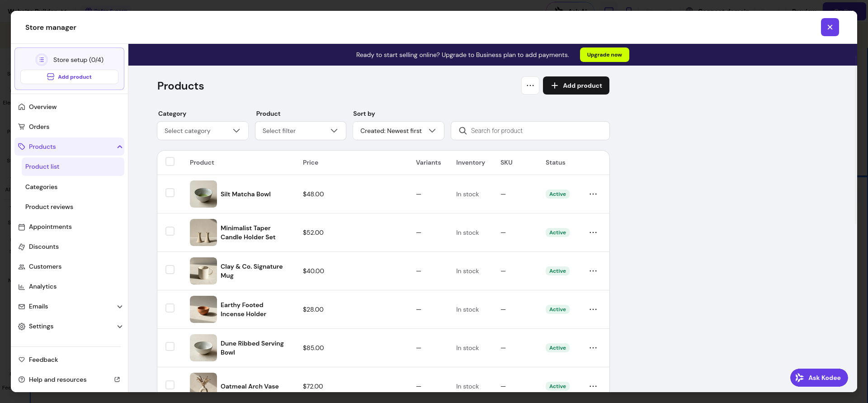This screenshot has height=403, width=868.
Task: Check the Silt Matcha Bowl checkbox
Action: pos(170,193)
